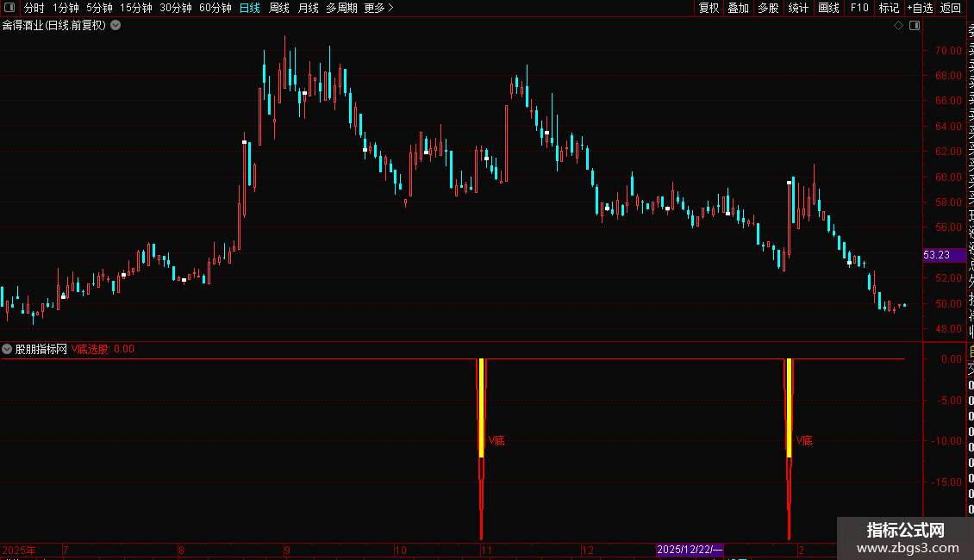Viewport: 974px width, 560px height.
Task: Click the diamond icon above the price axis
Action: click(898, 26)
